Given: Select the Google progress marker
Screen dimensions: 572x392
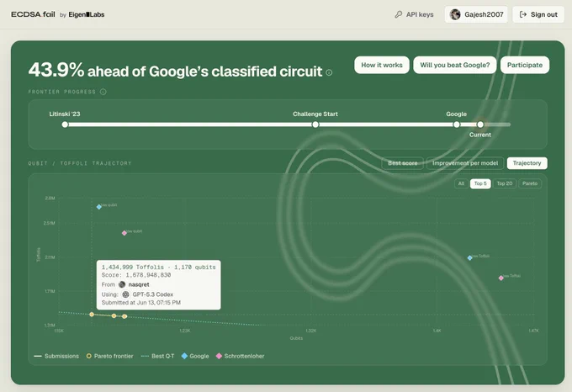Looking at the screenshot, I should click(x=457, y=124).
